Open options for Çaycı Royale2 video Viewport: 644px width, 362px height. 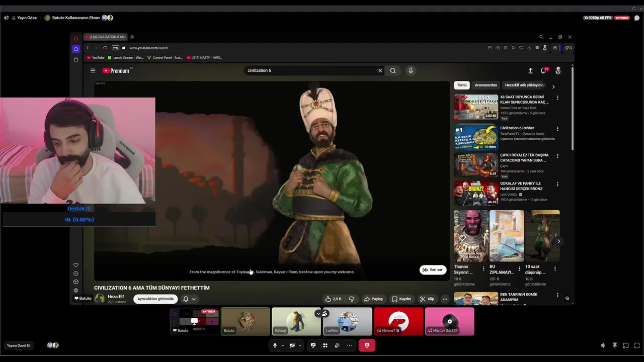[557, 156]
